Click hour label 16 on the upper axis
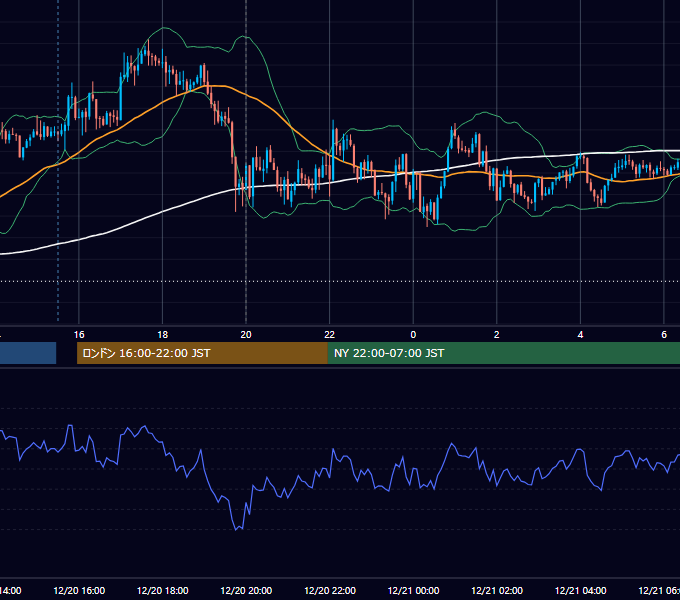 click(x=79, y=335)
